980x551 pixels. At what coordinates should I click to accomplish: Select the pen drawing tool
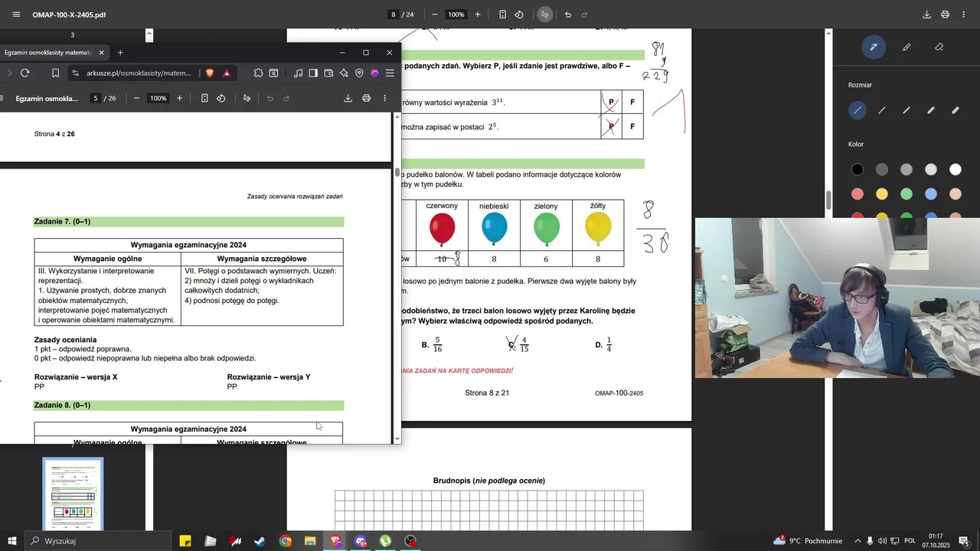[x=874, y=47]
